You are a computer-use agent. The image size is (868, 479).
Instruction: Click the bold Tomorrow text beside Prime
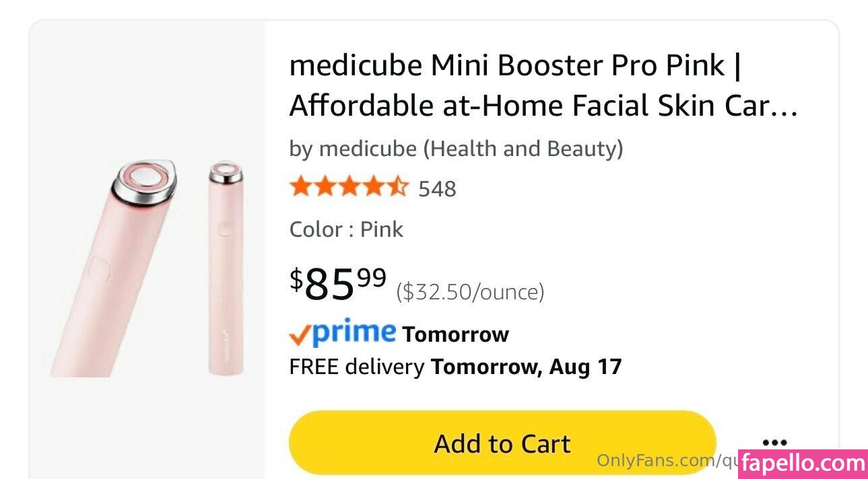tap(455, 334)
